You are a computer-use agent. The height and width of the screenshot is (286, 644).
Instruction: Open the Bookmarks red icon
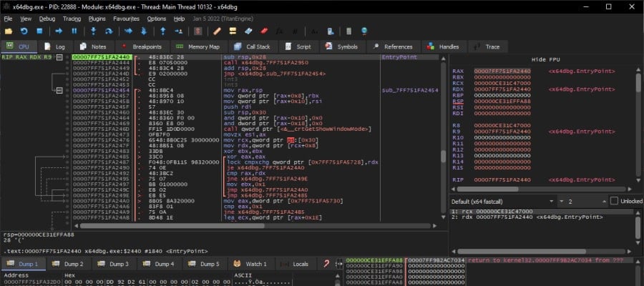263,31
